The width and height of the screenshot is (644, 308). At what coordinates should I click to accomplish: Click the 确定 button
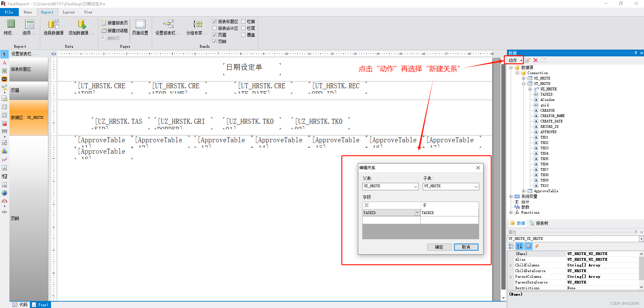point(439,247)
